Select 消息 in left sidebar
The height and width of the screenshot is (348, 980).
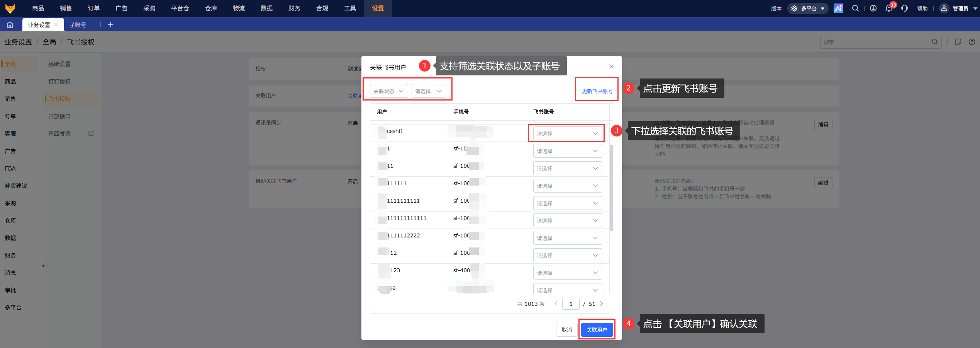tap(10, 273)
